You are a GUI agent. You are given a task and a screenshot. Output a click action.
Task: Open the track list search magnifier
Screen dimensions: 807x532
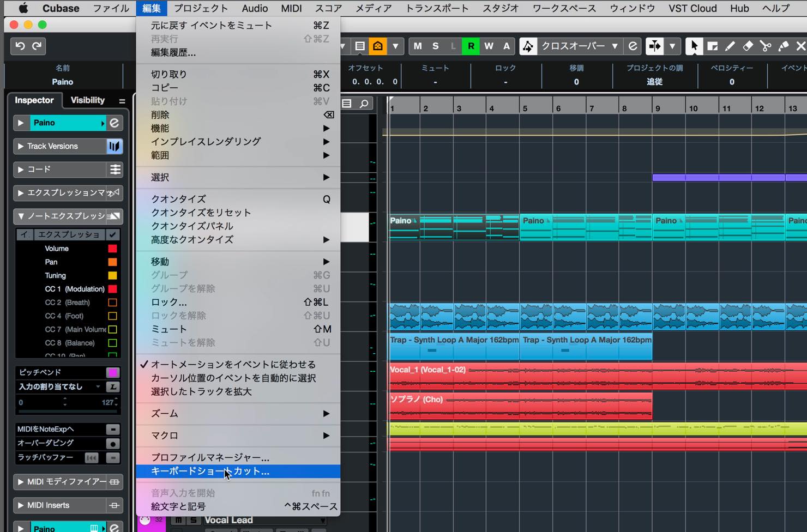[x=364, y=104]
